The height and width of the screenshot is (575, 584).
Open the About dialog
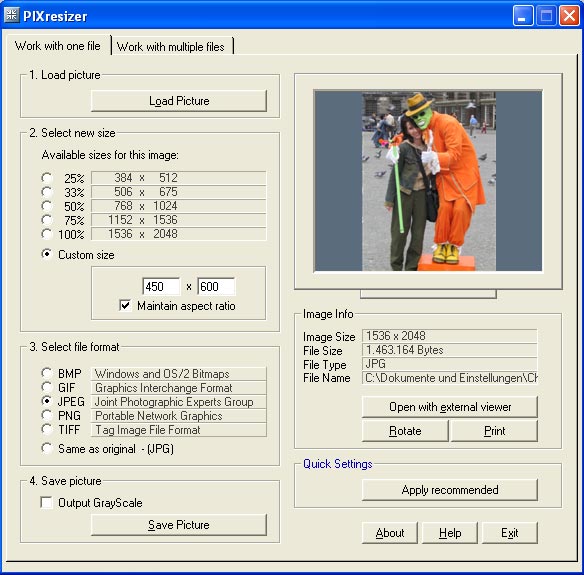(390, 533)
